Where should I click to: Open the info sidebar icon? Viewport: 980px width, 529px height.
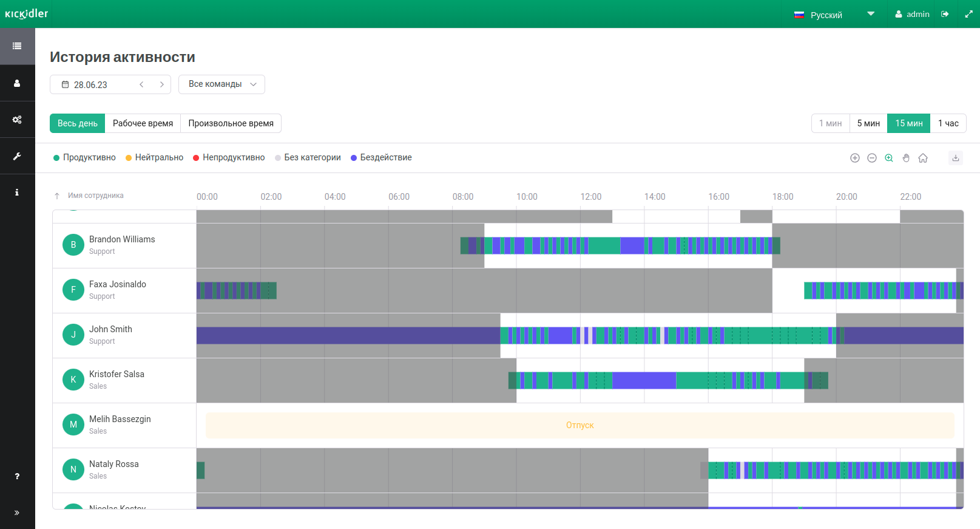point(17,193)
